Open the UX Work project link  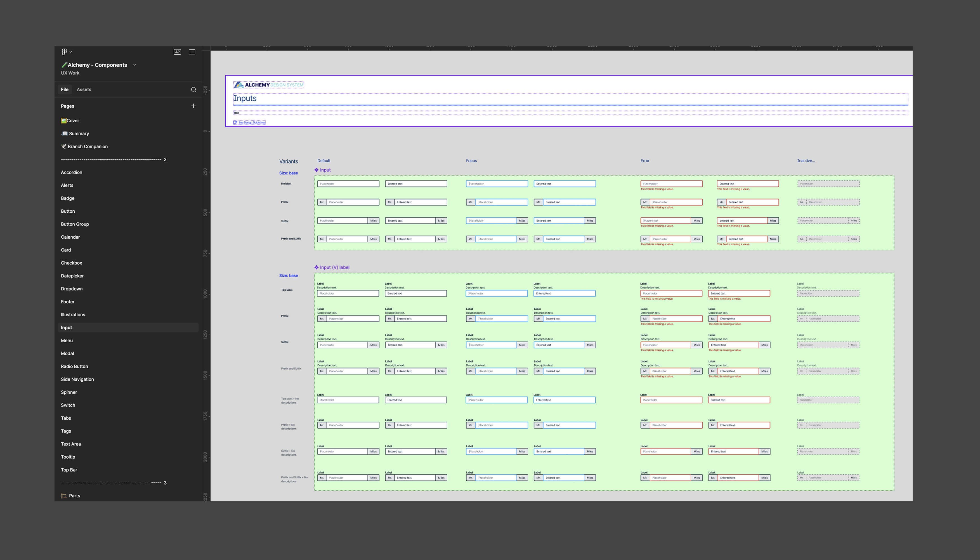[x=70, y=73]
